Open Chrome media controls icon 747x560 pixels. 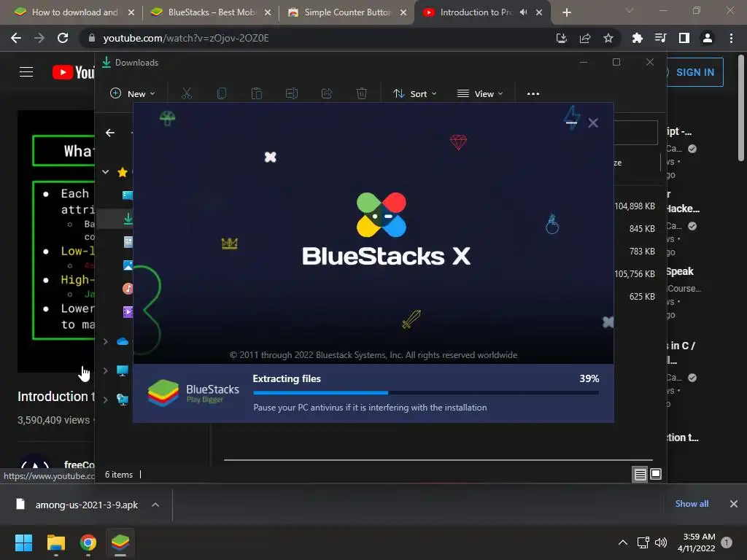click(660, 38)
